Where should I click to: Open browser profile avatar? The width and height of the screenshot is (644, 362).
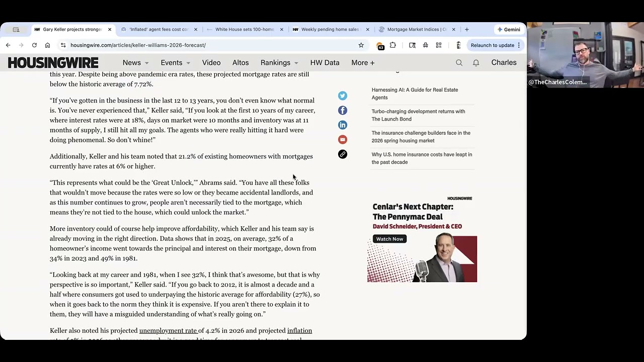[458, 45]
